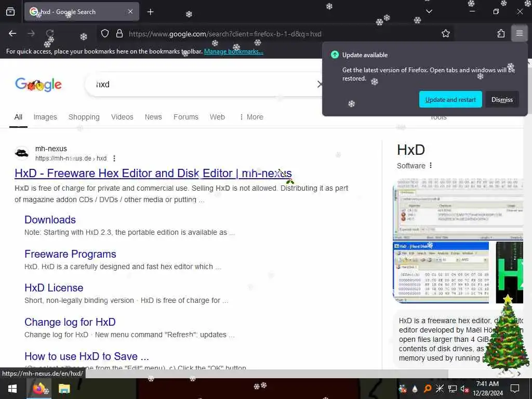Click the white snowflake tray icon

[x=440, y=389]
